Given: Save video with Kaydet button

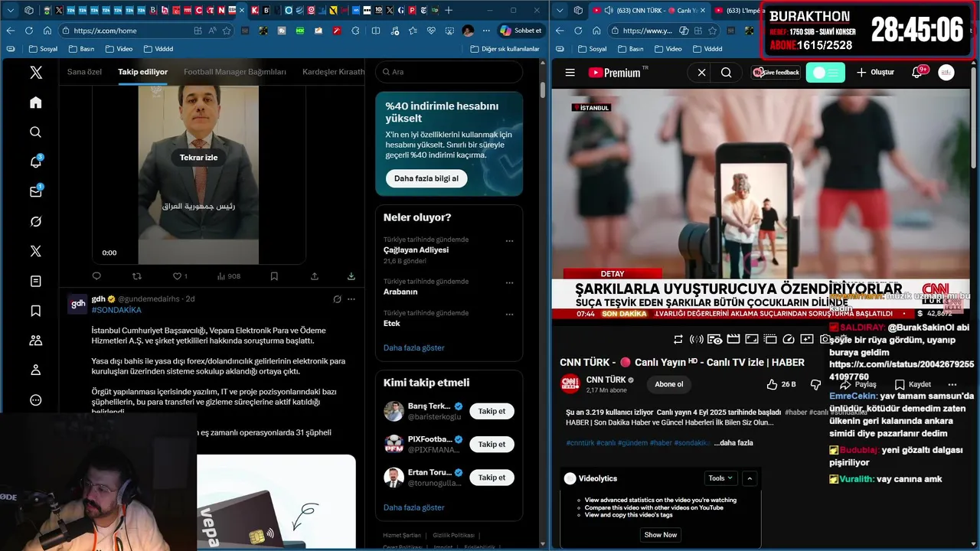Looking at the screenshot, I should pyautogui.click(x=913, y=384).
